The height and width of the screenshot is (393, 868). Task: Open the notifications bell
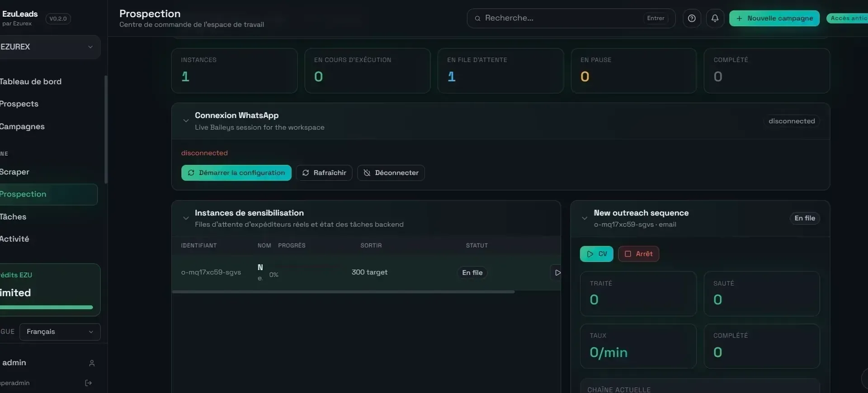(x=715, y=19)
